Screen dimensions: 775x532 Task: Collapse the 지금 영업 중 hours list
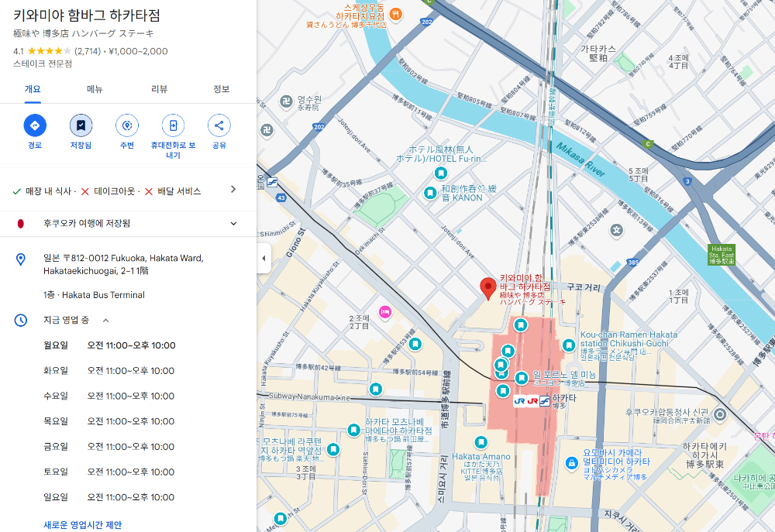(105, 321)
